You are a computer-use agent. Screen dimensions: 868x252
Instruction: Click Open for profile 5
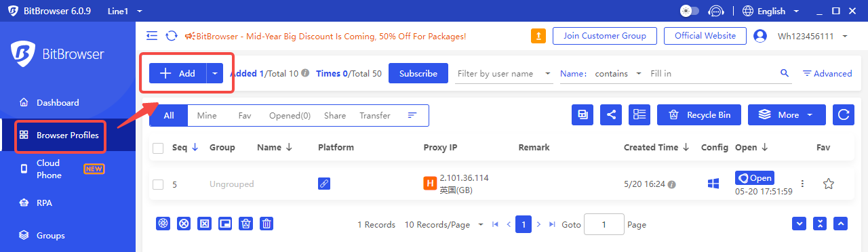755,178
